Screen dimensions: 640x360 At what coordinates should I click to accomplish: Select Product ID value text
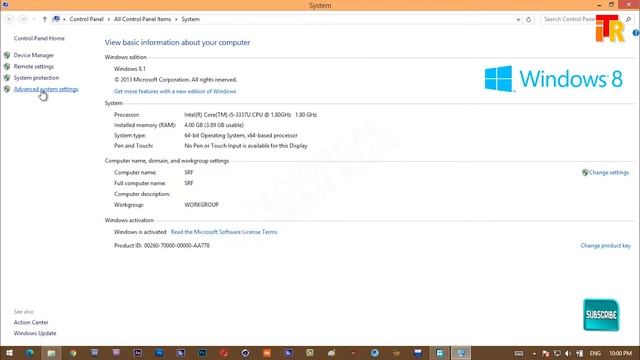coord(177,246)
